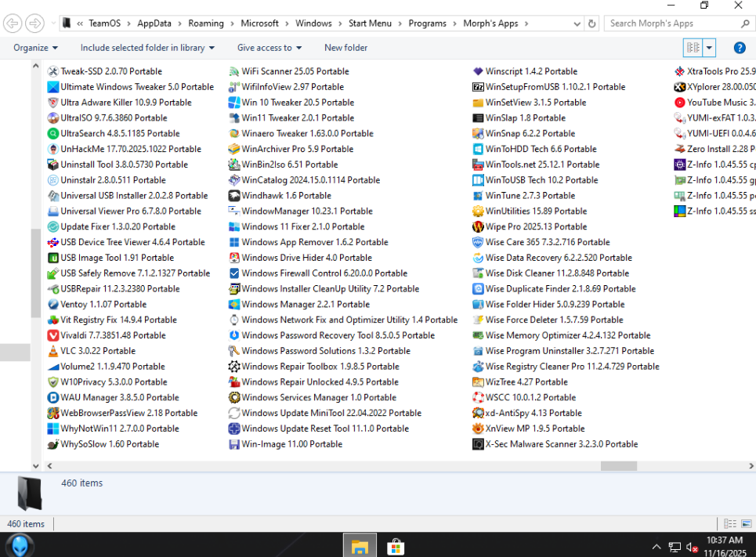
Task: Select Windows Update MiniTool 22.04.2022 Portable
Action: [325, 414]
